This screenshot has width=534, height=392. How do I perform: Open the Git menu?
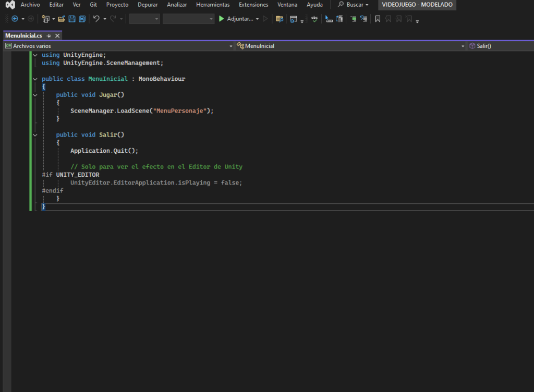coord(93,5)
